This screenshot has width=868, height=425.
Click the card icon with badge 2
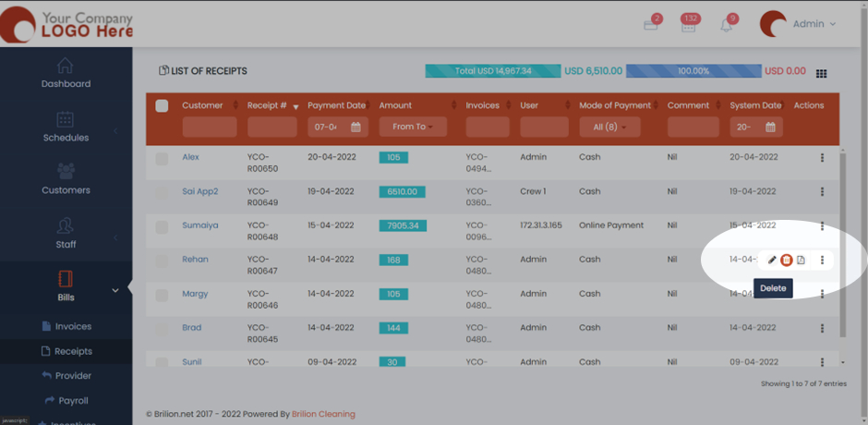651,25
